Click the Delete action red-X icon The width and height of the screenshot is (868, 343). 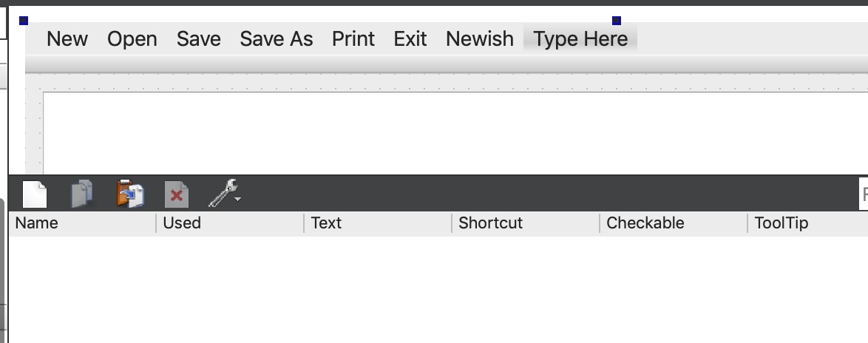(177, 194)
